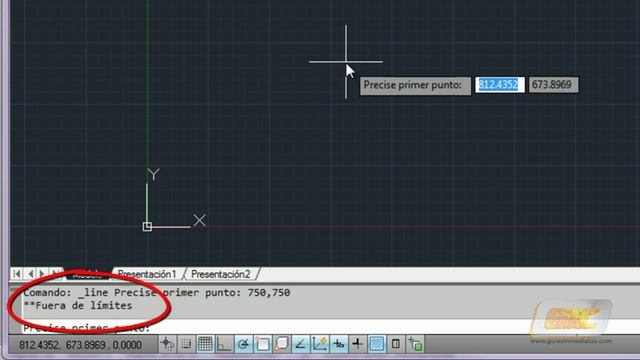This screenshot has height=360, width=640.
Task: Toggle Ortho Mode status bar icon
Action: pyautogui.click(x=224, y=344)
